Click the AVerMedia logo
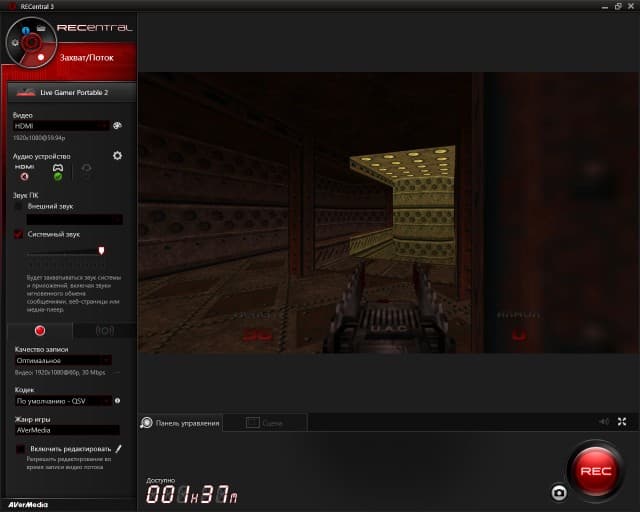 pos(28,505)
